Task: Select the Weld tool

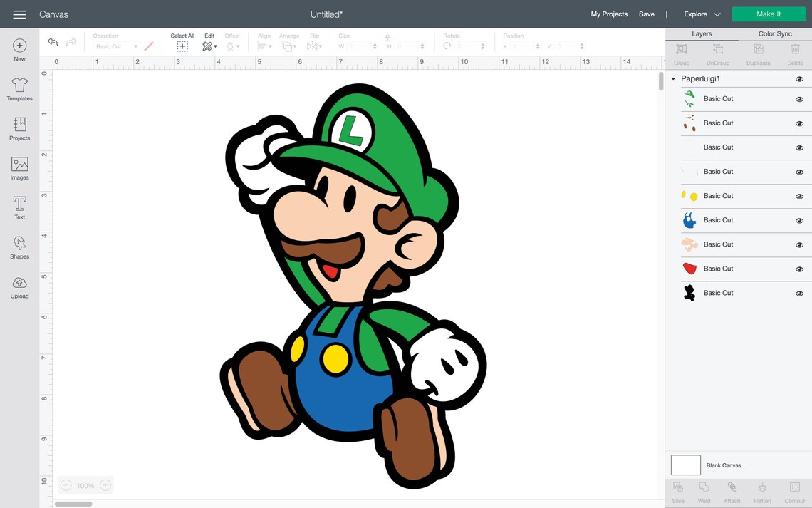Action: coord(704,491)
